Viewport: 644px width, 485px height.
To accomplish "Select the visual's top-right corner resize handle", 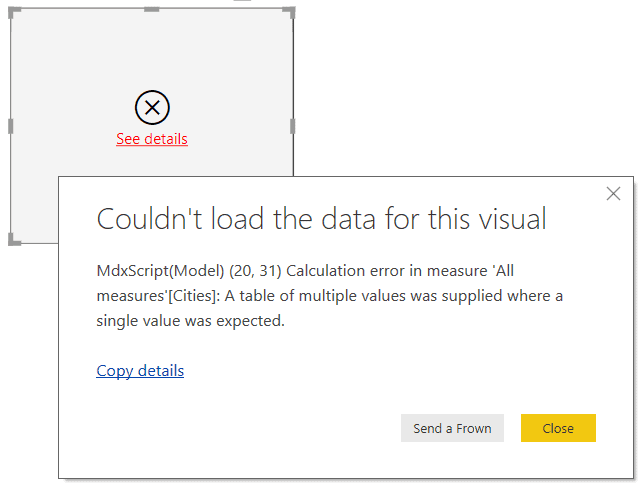I will click(x=290, y=12).
